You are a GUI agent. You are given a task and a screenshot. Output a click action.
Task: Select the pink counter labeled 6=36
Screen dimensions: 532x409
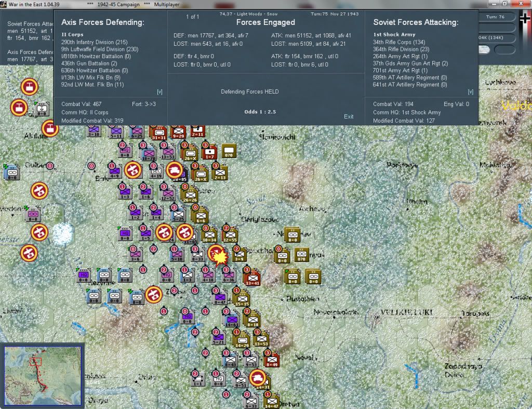pos(229,275)
